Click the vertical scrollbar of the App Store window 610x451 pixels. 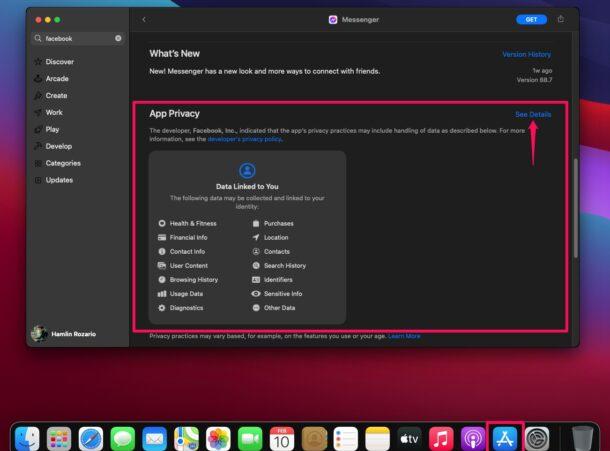(x=575, y=208)
